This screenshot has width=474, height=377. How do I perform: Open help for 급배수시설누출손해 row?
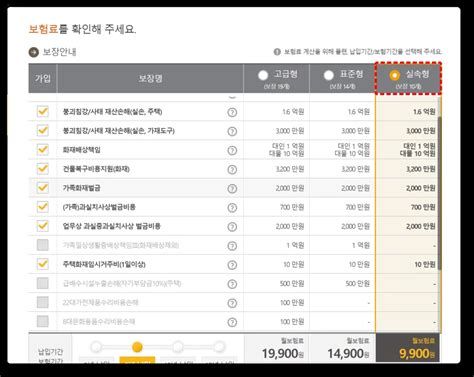point(232,284)
